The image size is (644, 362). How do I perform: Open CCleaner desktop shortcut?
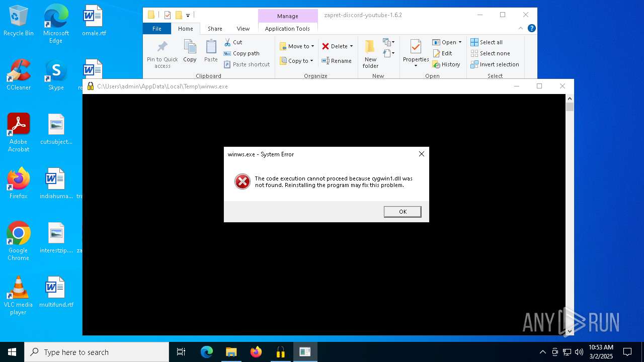tap(19, 75)
